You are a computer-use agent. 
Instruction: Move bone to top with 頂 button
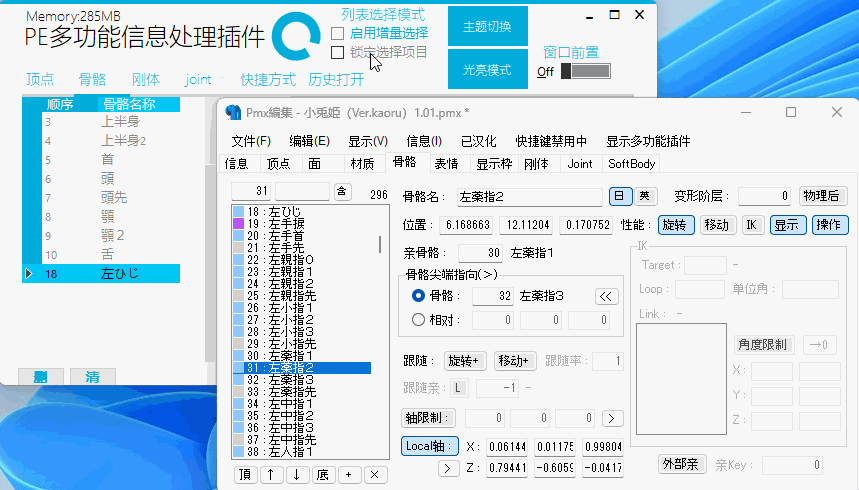pyautogui.click(x=243, y=474)
